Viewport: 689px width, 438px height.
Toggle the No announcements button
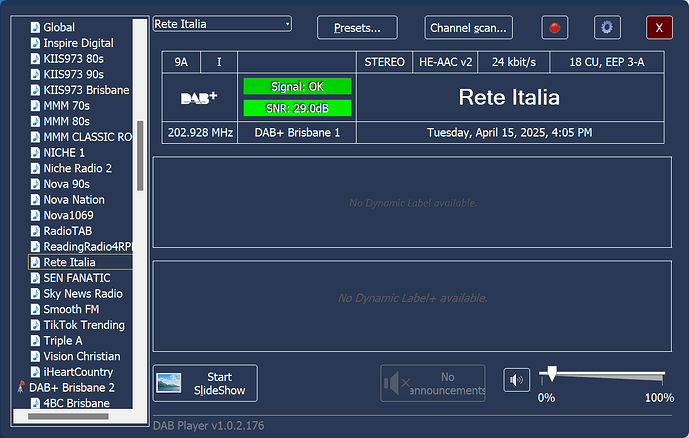tap(433, 383)
